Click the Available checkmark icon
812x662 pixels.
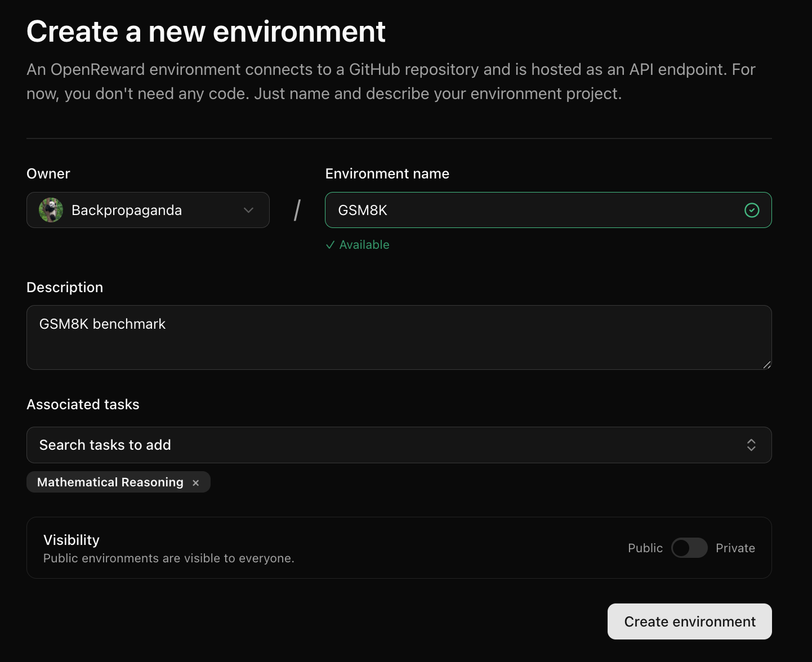click(x=331, y=244)
